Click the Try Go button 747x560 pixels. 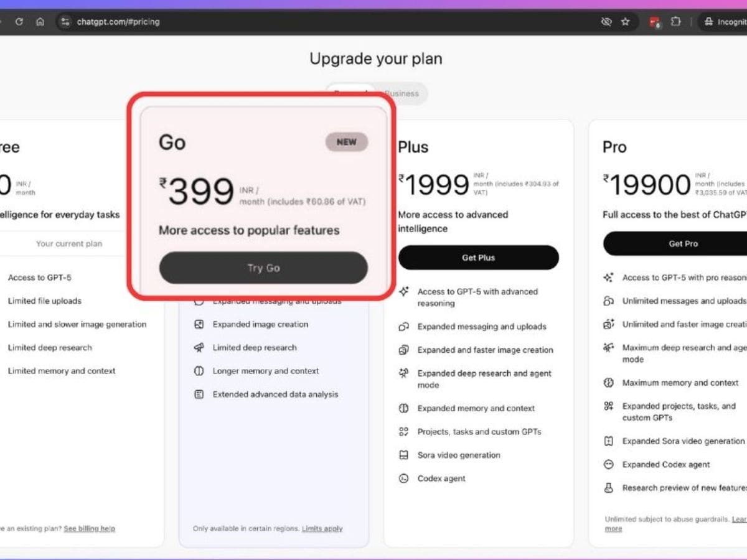263,268
